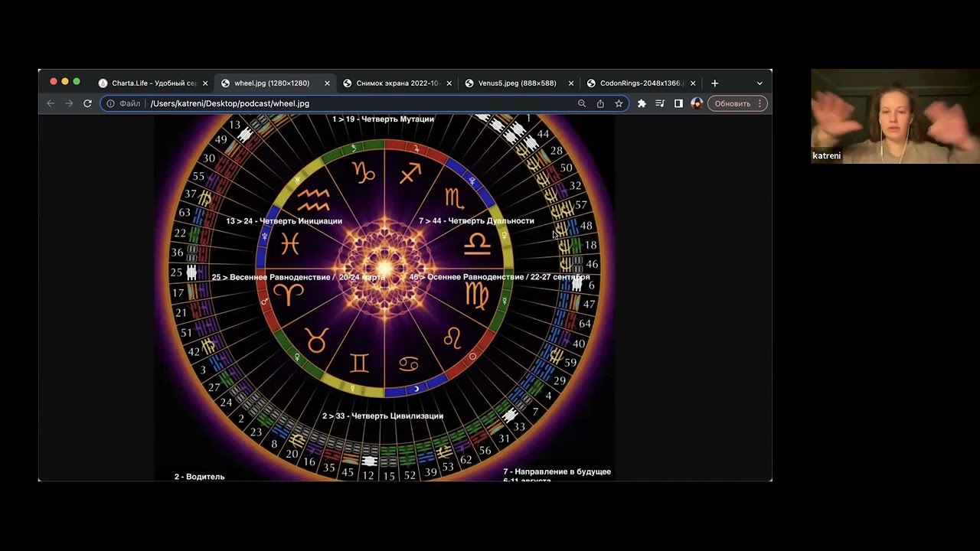This screenshot has width=980, height=551.
Task: Click the Pisces zodiac symbol on wheel
Action: (289, 244)
